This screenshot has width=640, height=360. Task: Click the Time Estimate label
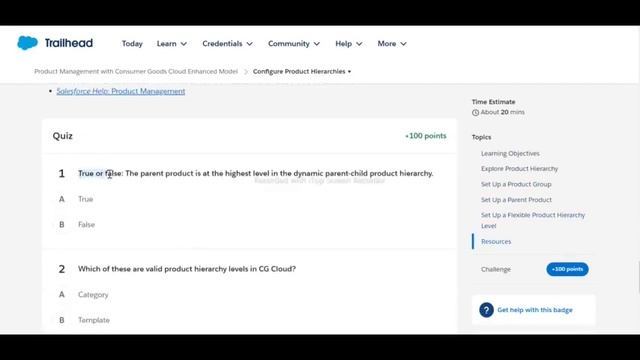point(493,102)
